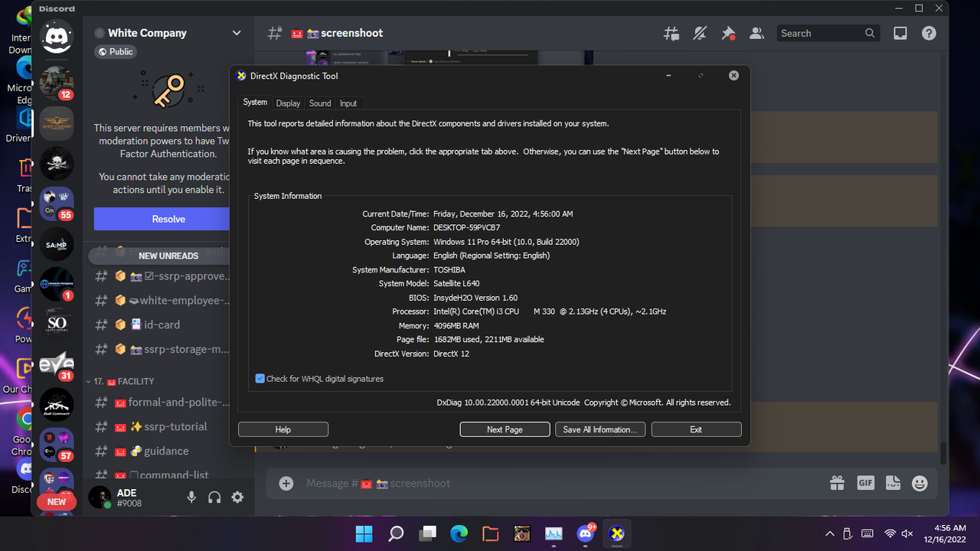Open the SO server icon
The image size is (980, 551).
57,325
